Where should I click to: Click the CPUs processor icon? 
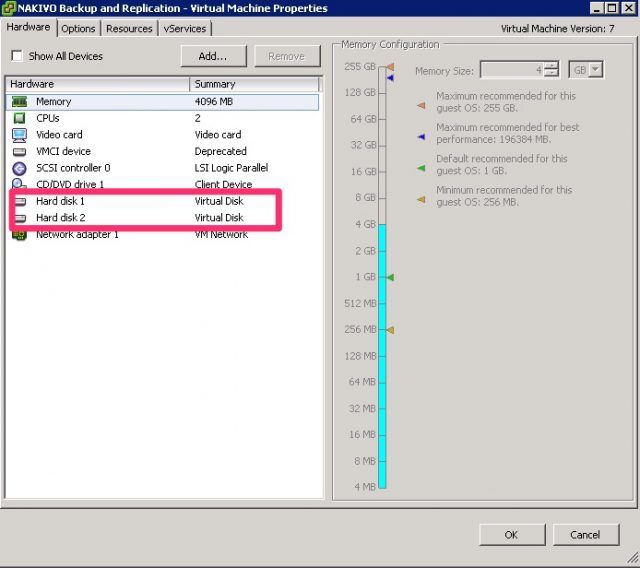pos(19,118)
